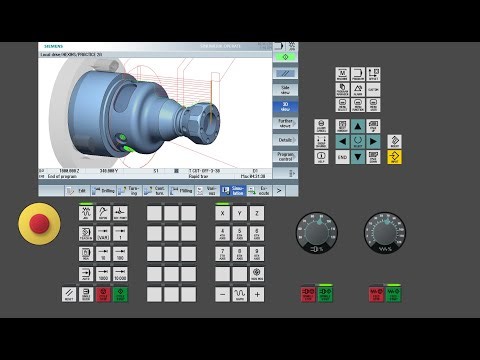The image size is (480, 360).
Task: Select the increment 100 key
Action: click(120, 254)
